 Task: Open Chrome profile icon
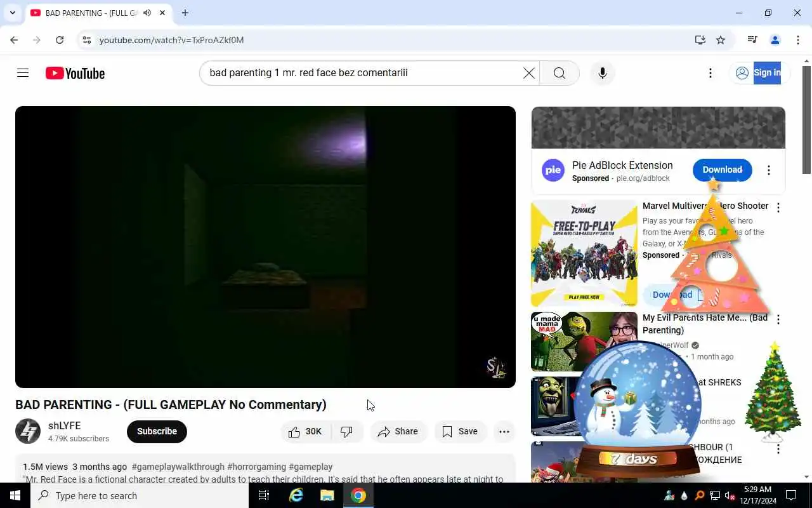(x=775, y=40)
